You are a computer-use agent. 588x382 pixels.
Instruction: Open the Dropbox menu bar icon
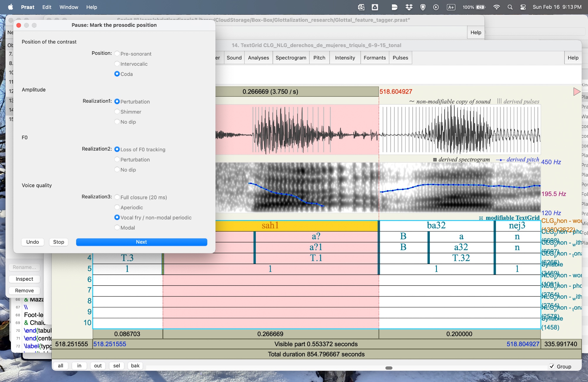click(409, 7)
